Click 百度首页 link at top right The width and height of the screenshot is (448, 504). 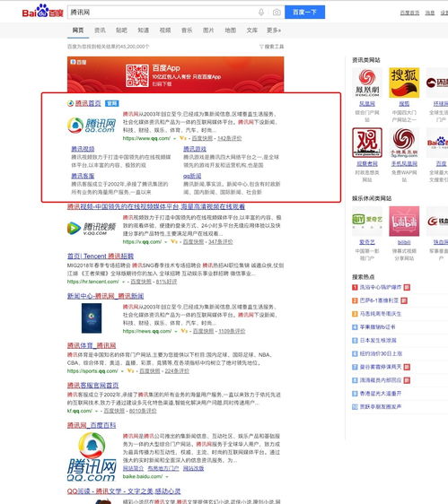pyautogui.click(x=409, y=13)
